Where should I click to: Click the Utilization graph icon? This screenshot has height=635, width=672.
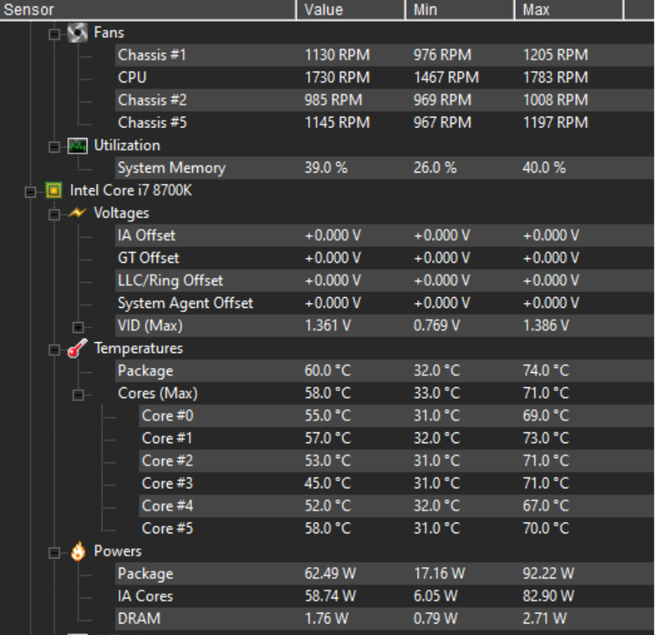click(78, 145)
